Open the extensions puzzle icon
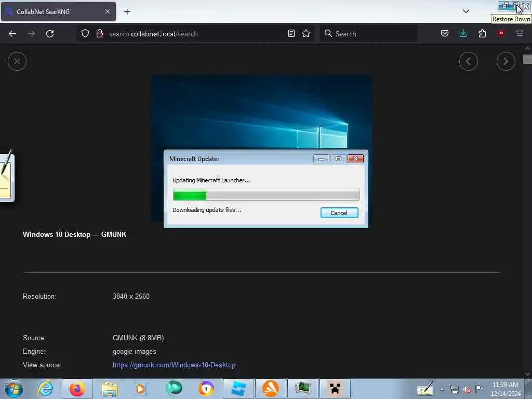This screenshot has width=532, height=399. click(x=482, y=34)
